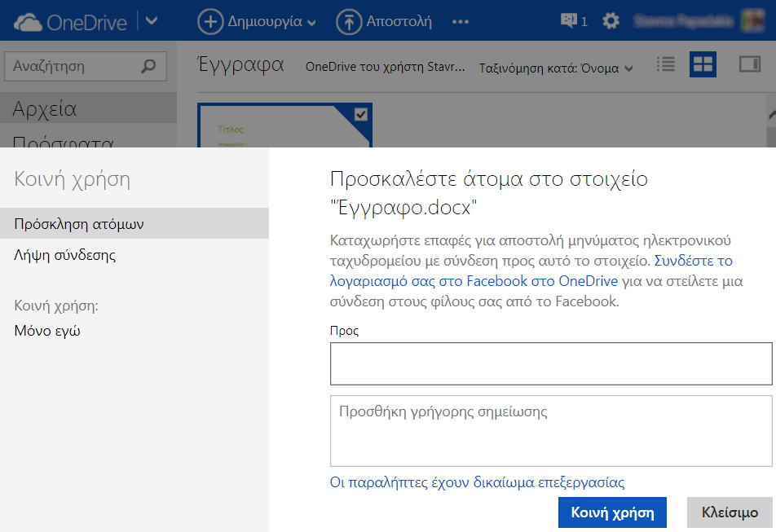Click the Facebook connect link
This screenshot has width=776, height=532.
531,270
